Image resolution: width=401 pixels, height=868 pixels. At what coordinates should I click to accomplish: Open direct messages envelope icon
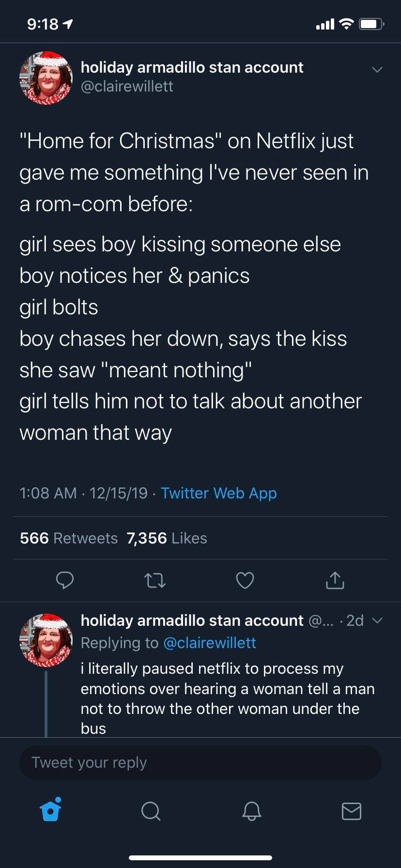(x=352, y=812)
